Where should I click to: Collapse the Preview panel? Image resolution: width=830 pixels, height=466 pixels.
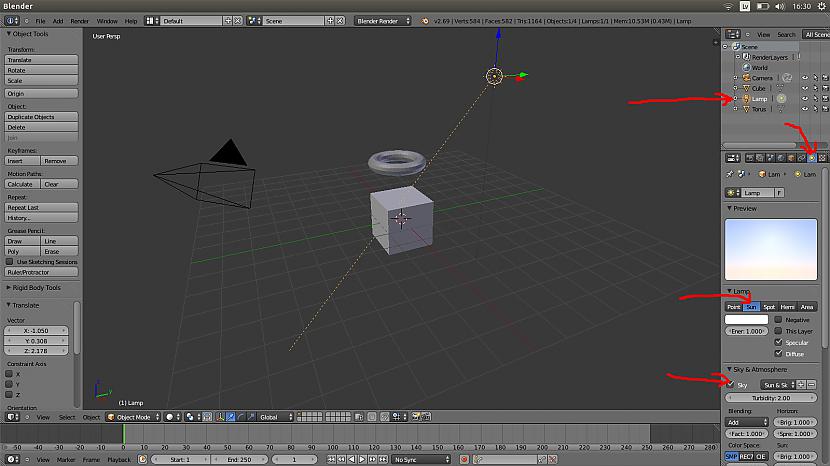point(729,208)
